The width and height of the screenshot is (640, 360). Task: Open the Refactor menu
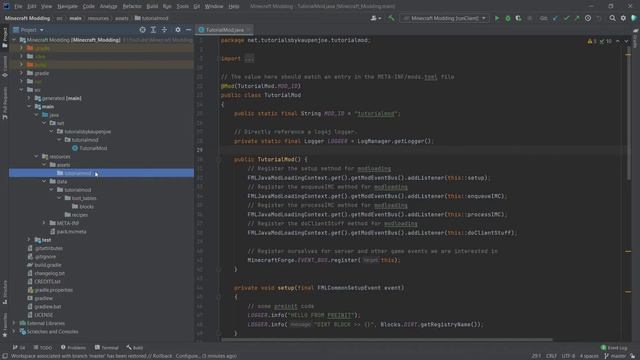coord(132,7)
